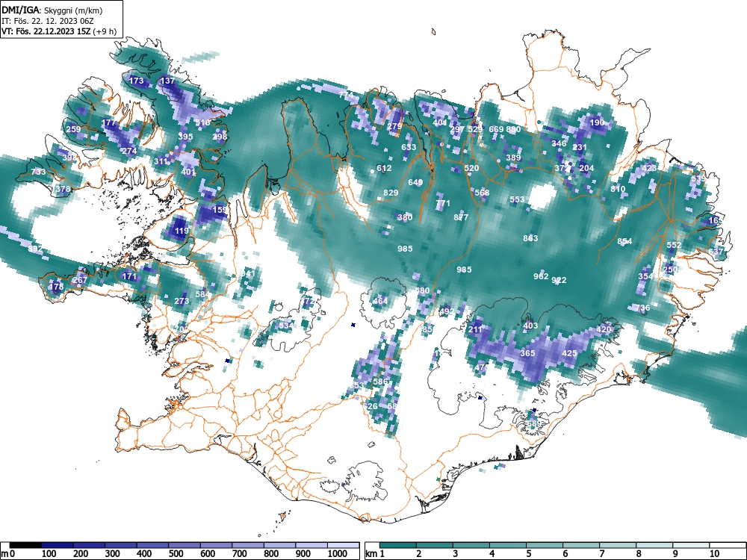The image size is (747, 560).
Task: Click the '7' label on the km legend
Action: 601,554
